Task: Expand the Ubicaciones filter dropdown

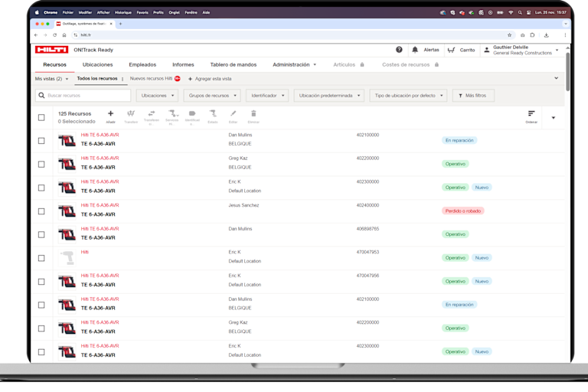Action: coord(157,96)
